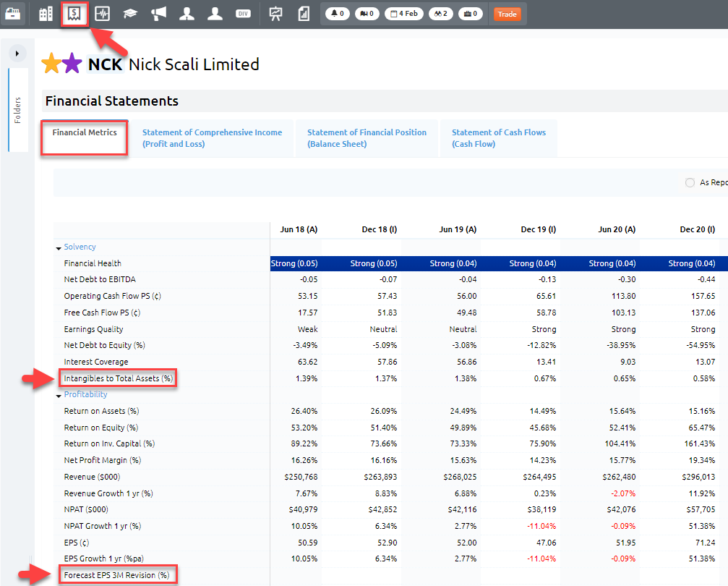Image resolution: width=728 pixels, height=586 pixels.
Task: Open the person-with-tie directors icon
Action: click(x=187, y=14)
